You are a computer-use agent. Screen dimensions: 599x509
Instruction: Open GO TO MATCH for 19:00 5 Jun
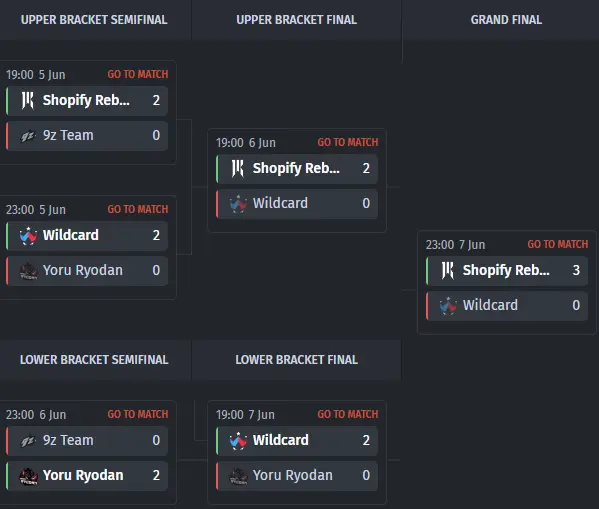point(138,74)
